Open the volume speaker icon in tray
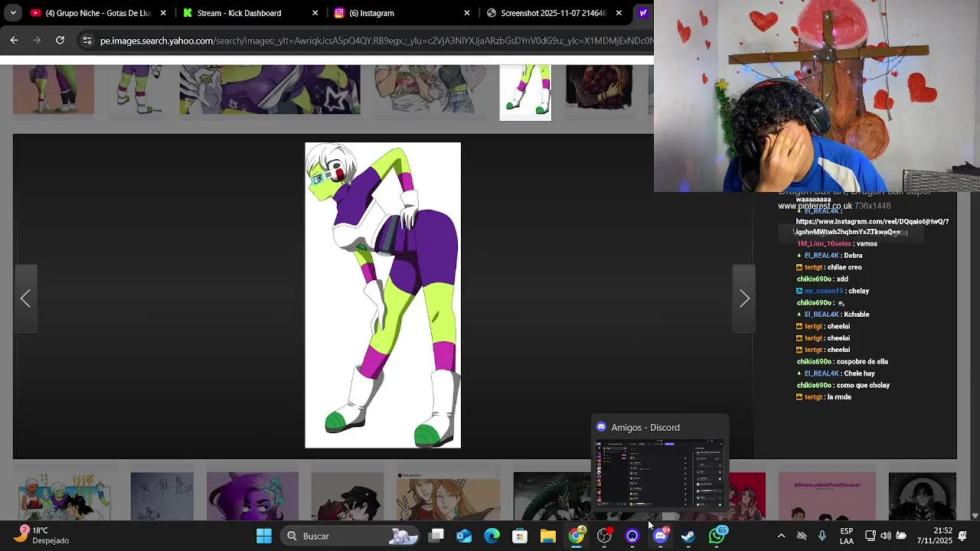 pyautogui.click(x=886, y=536)
